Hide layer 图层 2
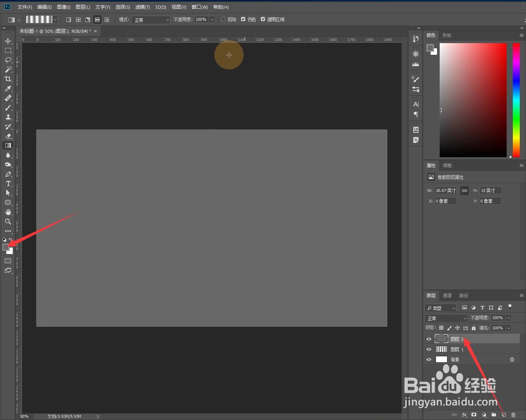 tap(429, 339)
